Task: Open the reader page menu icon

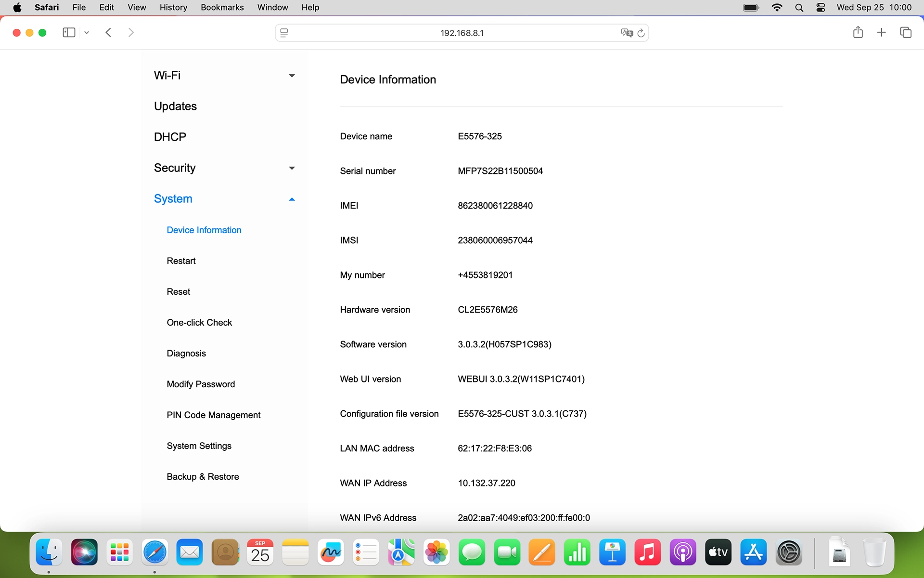Action: [x=284, y=33]
